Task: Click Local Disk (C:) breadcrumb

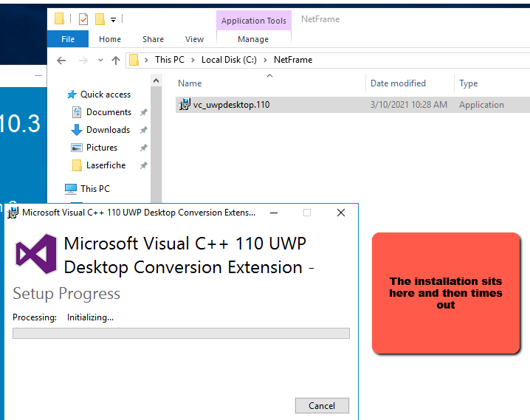Action: point(229,60)
